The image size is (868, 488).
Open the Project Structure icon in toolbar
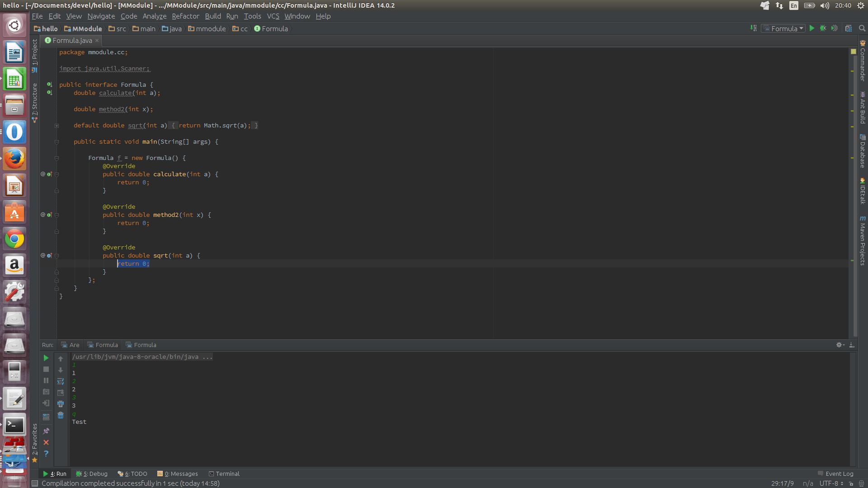[849, 28]
